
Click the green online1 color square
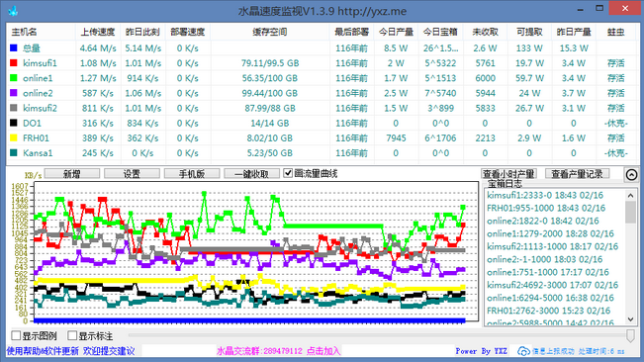click(x=14, y=78)
